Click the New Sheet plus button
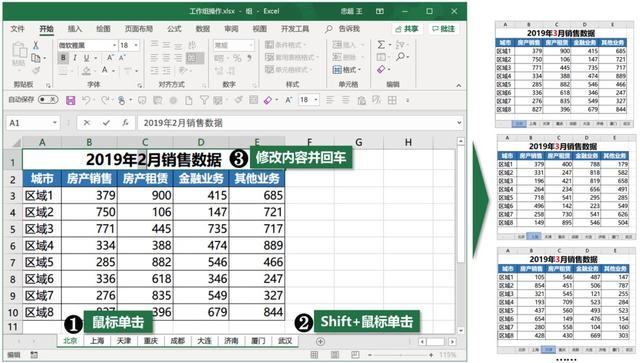The height and width of the screenshot is (363, 640). pos(320,341)
